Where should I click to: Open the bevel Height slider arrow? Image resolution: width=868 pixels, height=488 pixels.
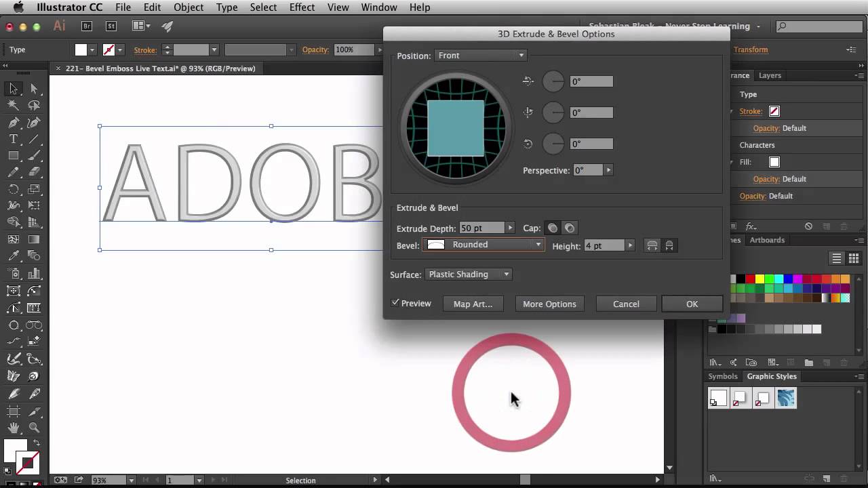(x=631, y=246)
